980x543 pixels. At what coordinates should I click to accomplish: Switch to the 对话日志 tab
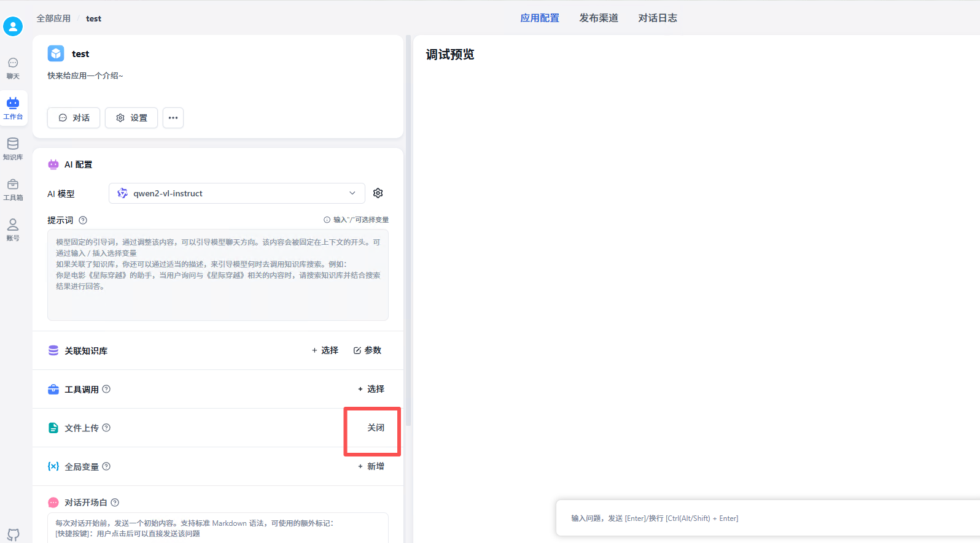[x=657, y=18]
